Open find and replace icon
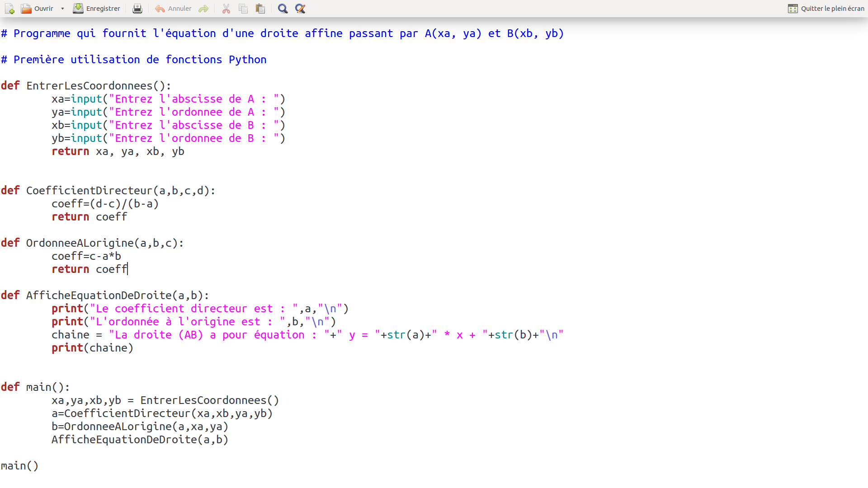The width and height of the screenshot is (868, 488). 300,9
